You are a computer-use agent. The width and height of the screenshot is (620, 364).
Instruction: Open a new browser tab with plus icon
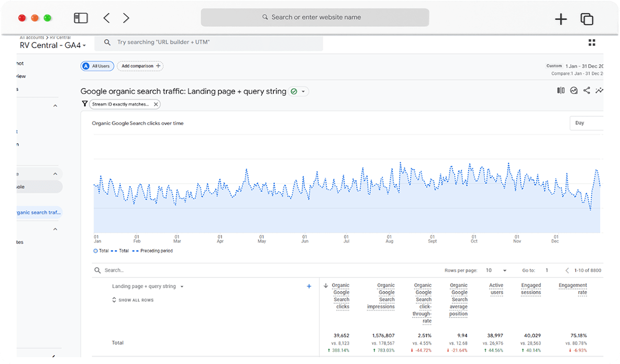[561, 19]
